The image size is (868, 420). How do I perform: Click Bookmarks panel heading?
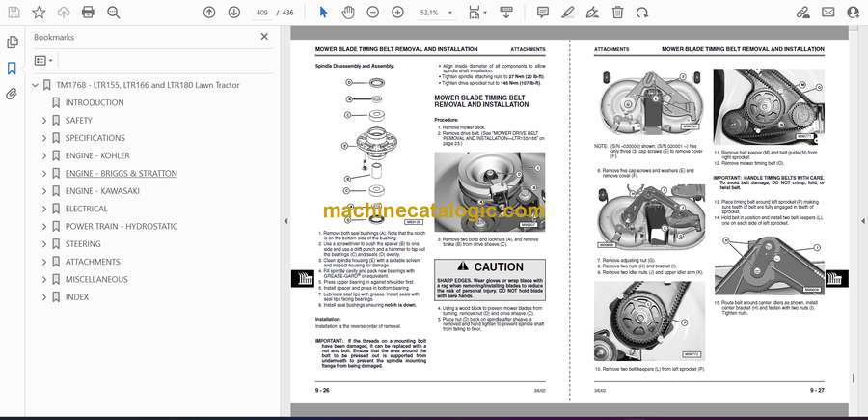(x=54, y=37)
